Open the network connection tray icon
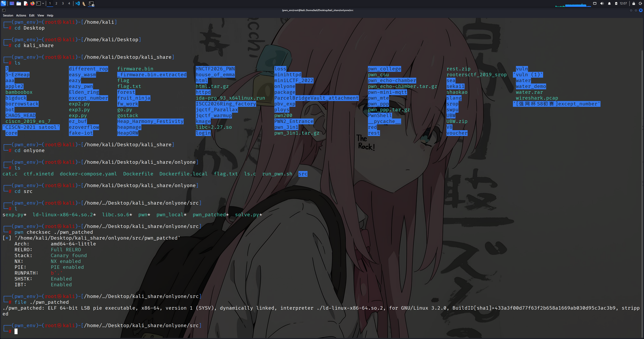Screen dimensions: 644x339 click(x=595, y=3)
